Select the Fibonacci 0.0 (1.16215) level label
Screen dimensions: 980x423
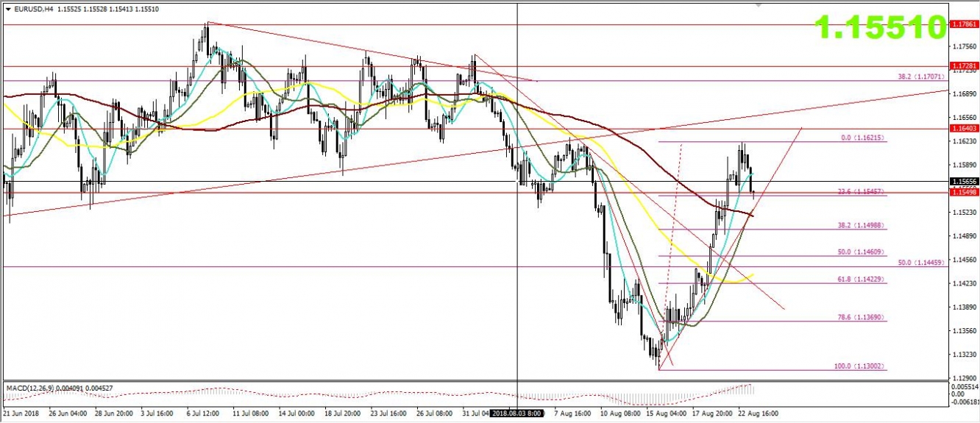pos(862,137)
